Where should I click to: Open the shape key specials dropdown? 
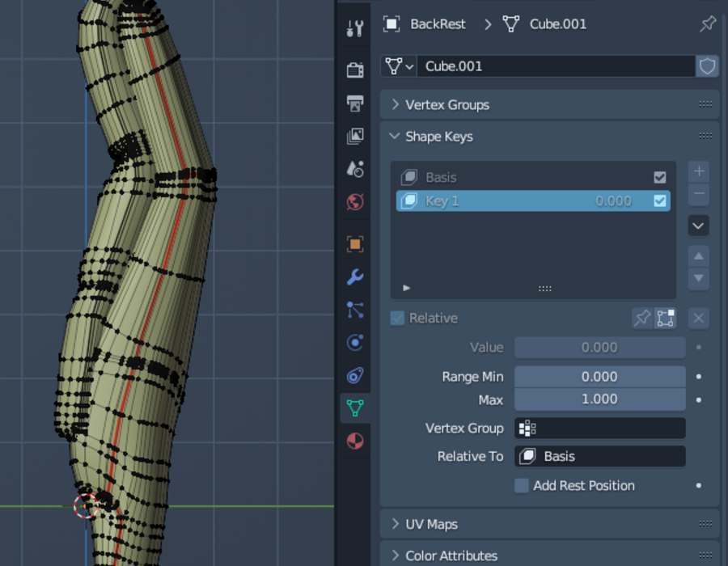click(x=699, y=226)
